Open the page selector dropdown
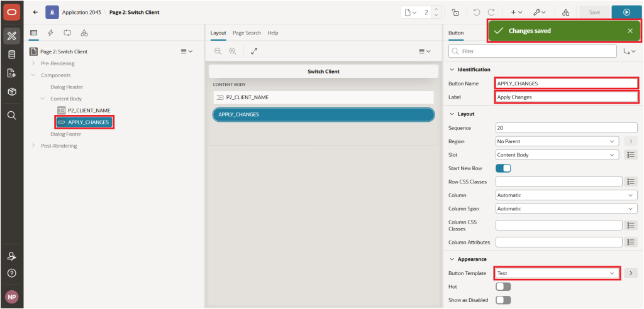Viewport: 644px width, 309px height. 411,13
